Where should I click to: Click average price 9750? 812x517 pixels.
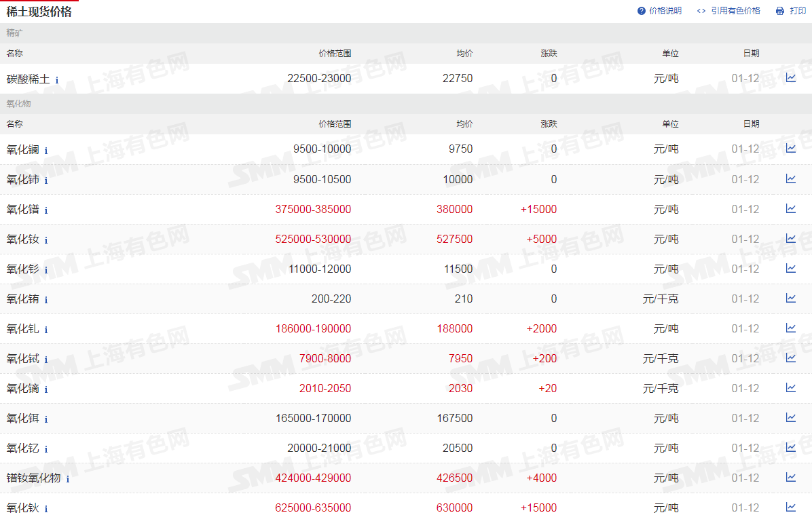[x=460, y=149]
